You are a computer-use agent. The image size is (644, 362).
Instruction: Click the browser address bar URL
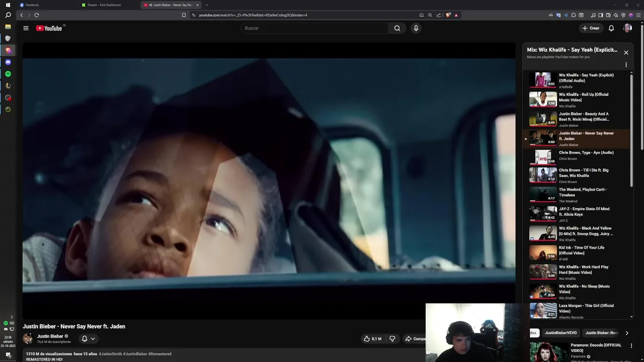[x=253, y=15]
